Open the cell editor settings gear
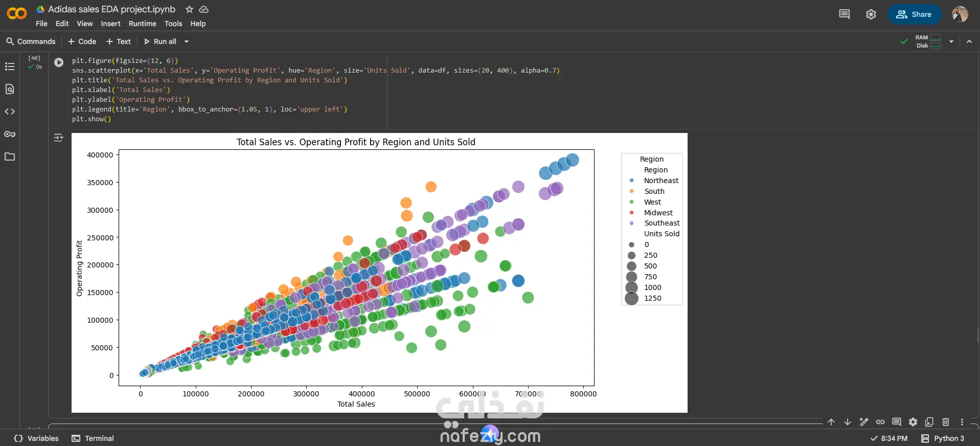The image size is (980, 446). coord(913,422)
